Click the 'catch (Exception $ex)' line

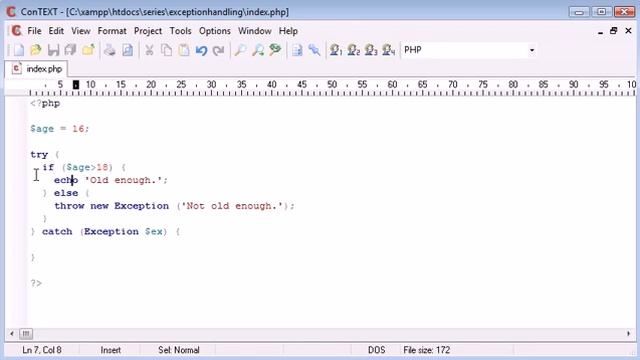click(x=105, y=232)
